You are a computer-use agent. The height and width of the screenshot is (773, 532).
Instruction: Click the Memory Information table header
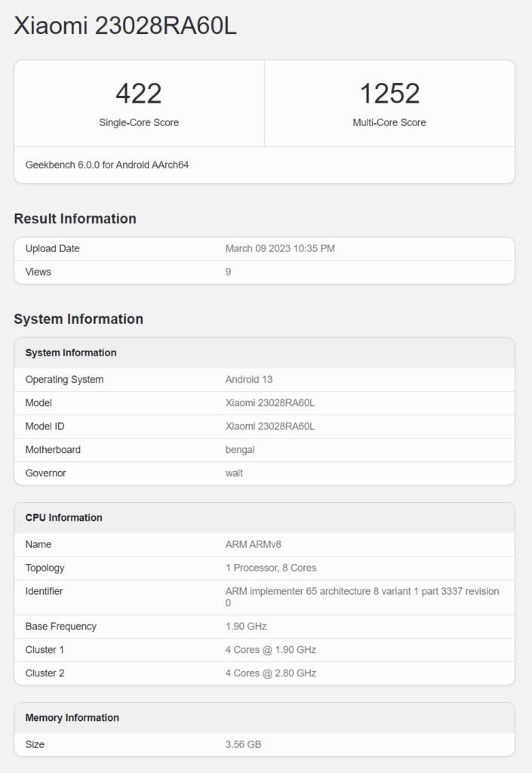[72, 718]
